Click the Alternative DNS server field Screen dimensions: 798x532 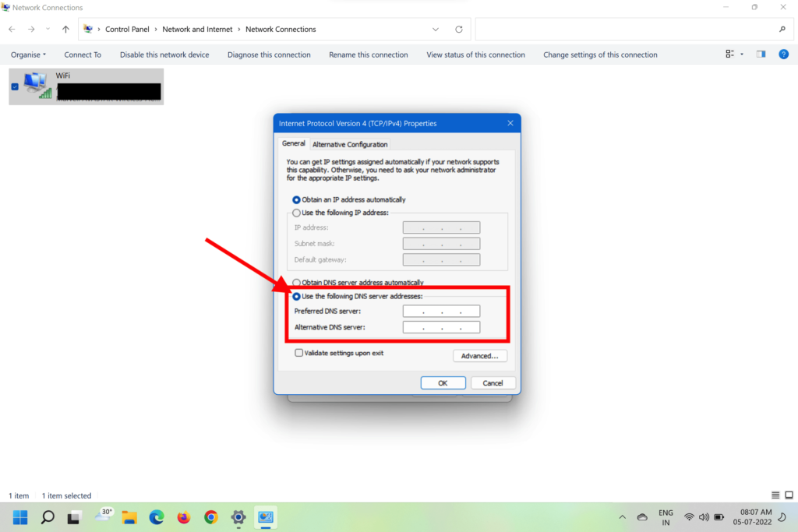point(441,328)
